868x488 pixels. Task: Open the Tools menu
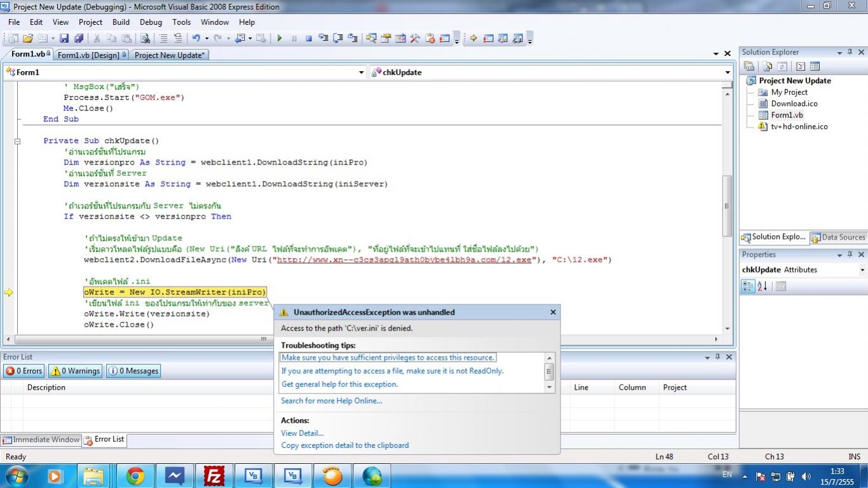(x=182, y=22)
